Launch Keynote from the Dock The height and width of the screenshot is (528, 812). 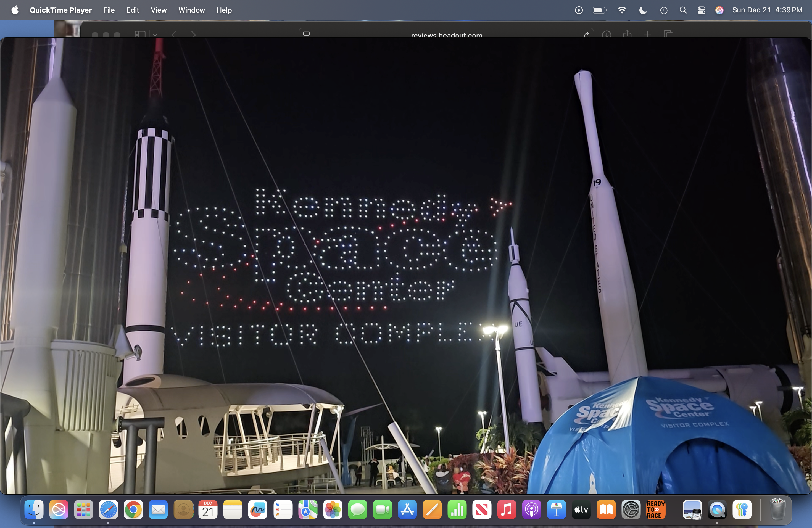tap(557, 509)
